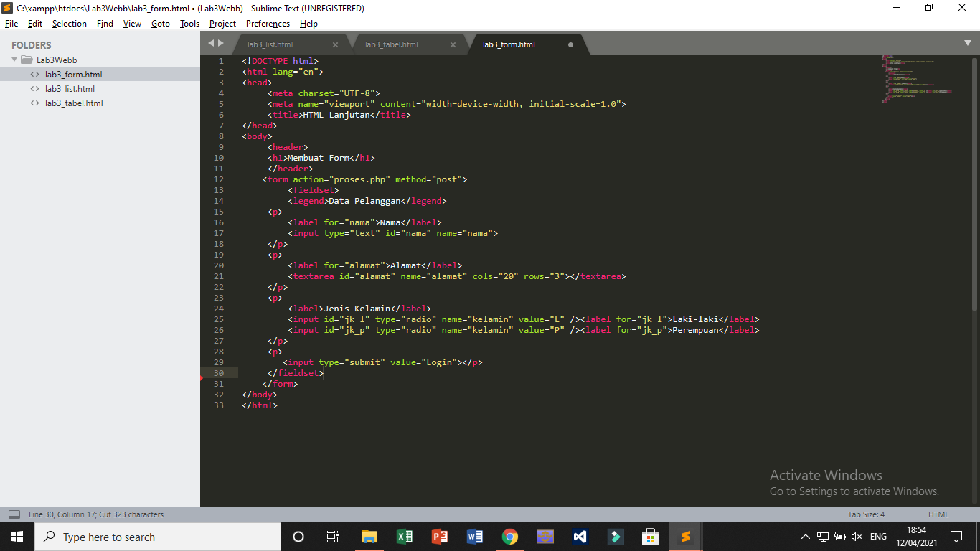The width and height of the screenshot is (980, 551).
Task: Open the tab overflow dropdown at top right
Action: 969,44
